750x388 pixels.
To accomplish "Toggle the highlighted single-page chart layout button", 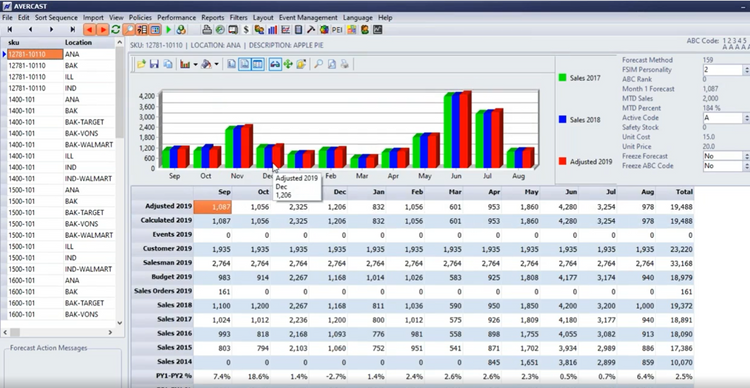I will pos(245,64).
